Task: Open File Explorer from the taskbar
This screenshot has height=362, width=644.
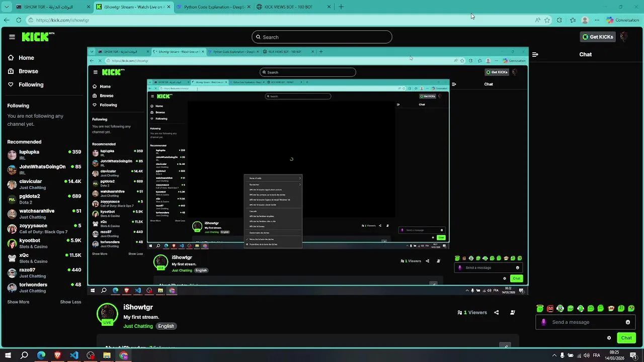Action: tap(107, 355)
